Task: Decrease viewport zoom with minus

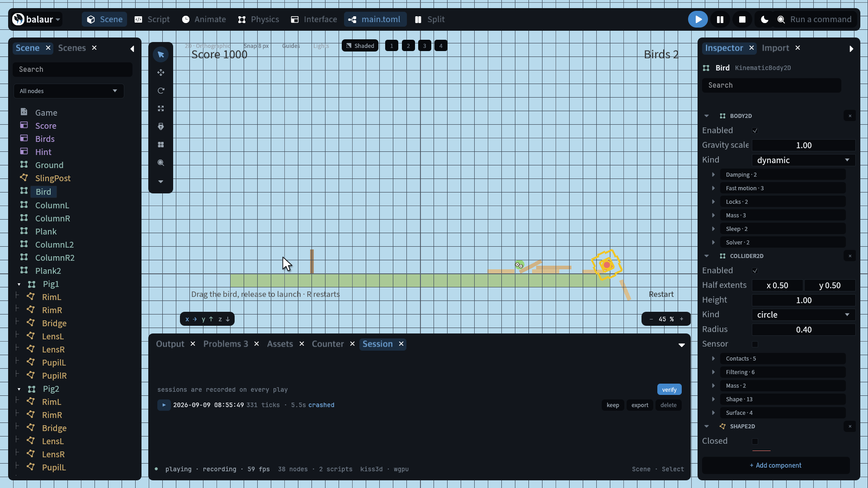Action: 651,319
